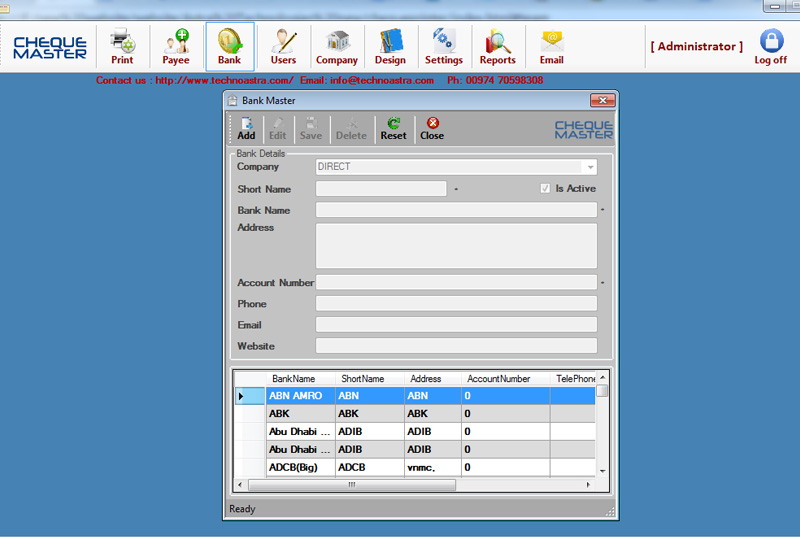The image size is (800, 538).
Task: Open the Company module
Action: coord(337,46)
